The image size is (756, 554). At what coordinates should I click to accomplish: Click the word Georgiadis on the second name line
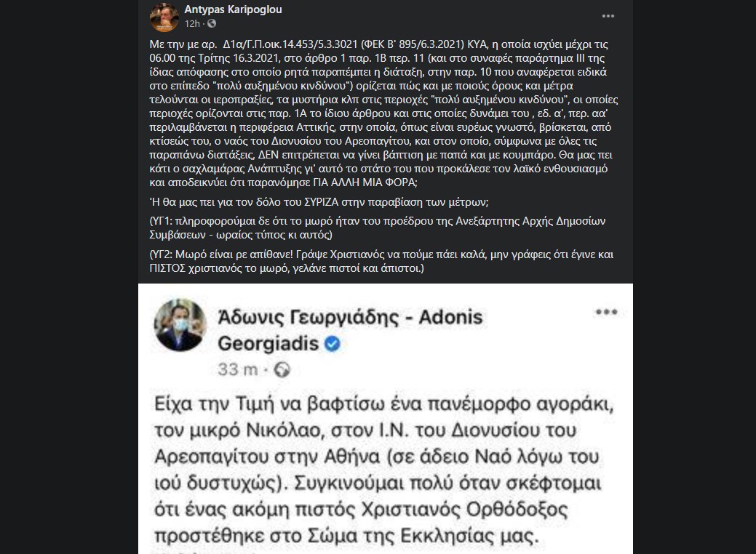point(266,342)
